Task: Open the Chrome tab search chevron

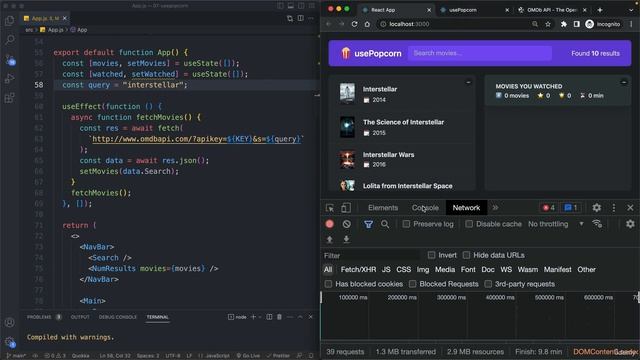Action: point(631,9)
